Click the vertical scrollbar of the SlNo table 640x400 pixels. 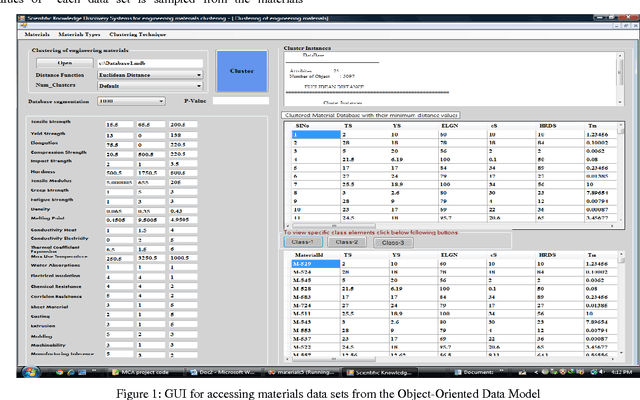click(x=621, y=171)
